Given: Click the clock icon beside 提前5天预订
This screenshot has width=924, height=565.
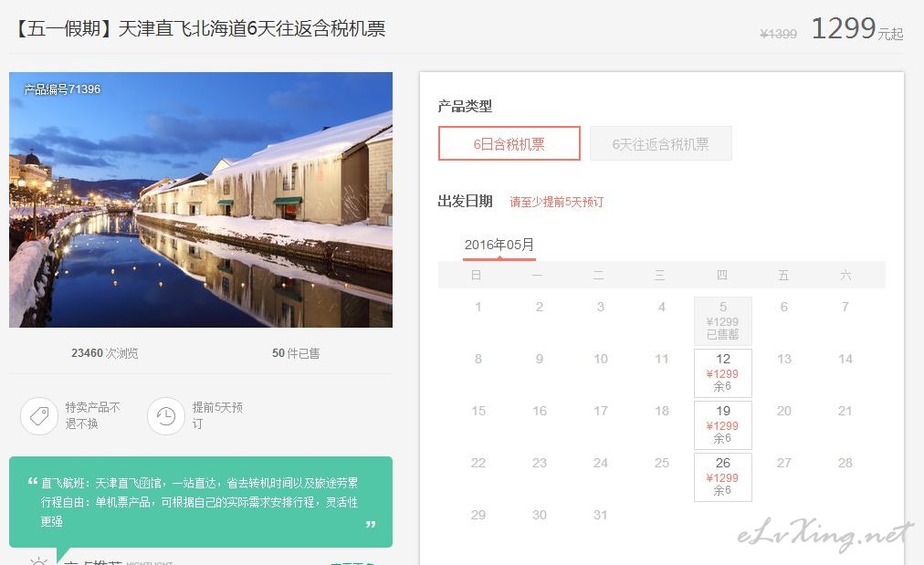Looking at the screenshot, I should coord(165,416).
